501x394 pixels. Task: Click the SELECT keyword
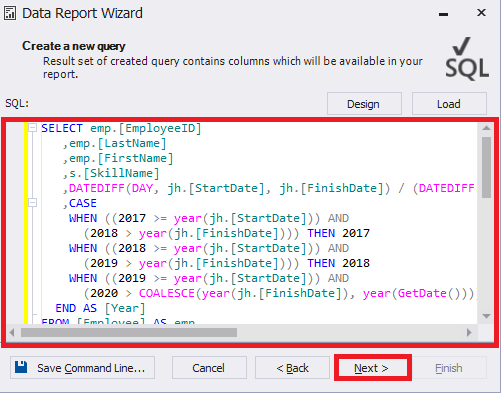click(62, 128)
